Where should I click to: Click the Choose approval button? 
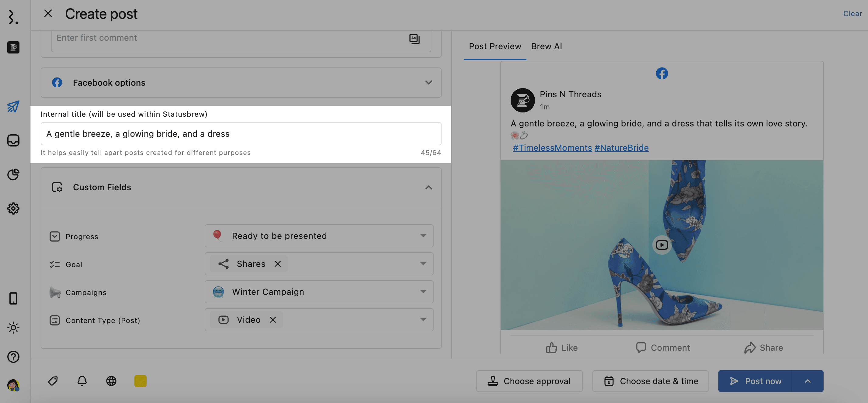529,381
